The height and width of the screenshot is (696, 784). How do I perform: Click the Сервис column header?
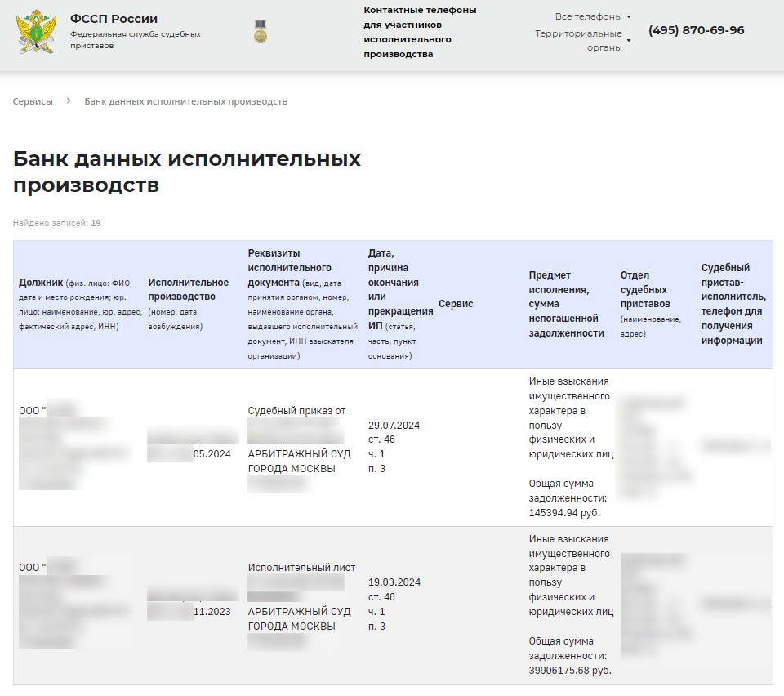(456, 304)
